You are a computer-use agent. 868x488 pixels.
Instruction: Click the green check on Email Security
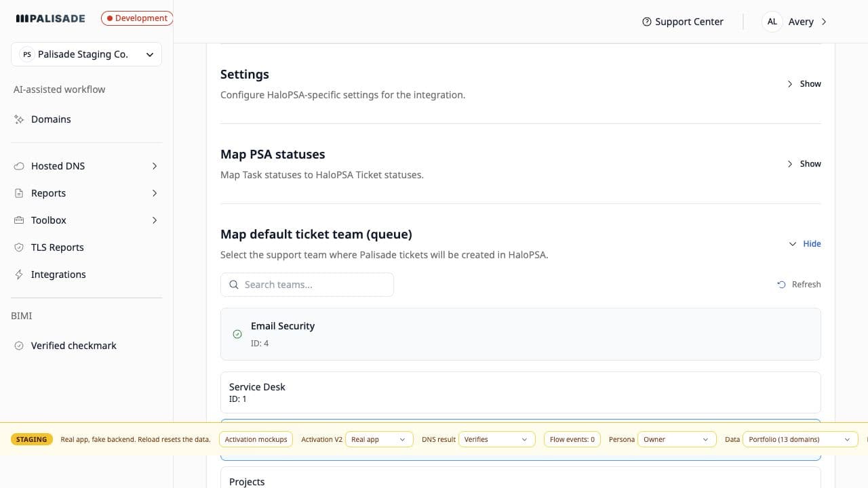(x=237, y=334)
